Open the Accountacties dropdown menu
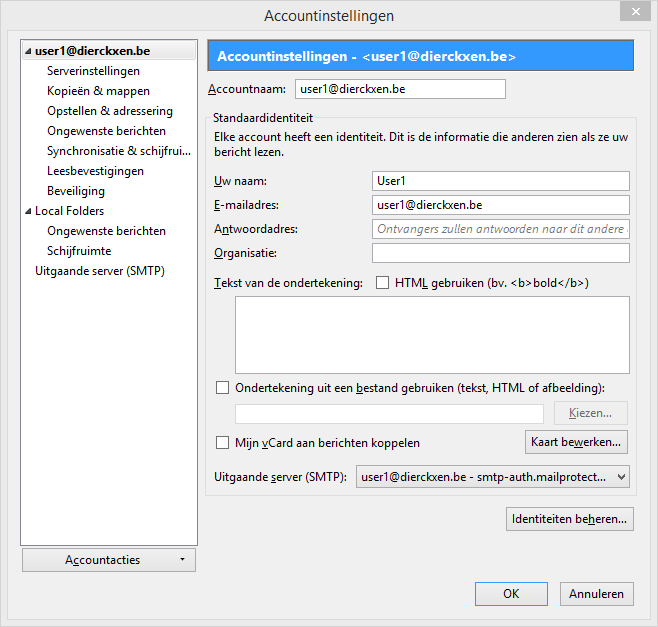 click(x=108, y=560)
